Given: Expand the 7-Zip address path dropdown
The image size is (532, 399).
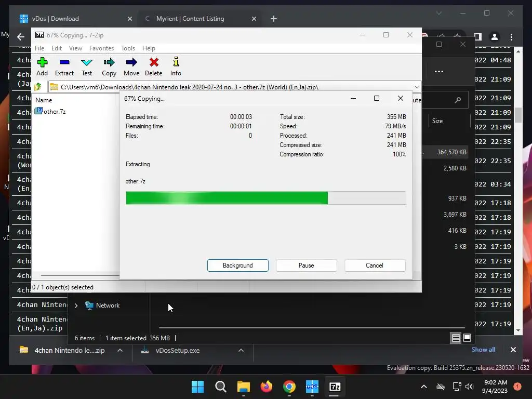Looking at the screenshot, I should 417,87.
